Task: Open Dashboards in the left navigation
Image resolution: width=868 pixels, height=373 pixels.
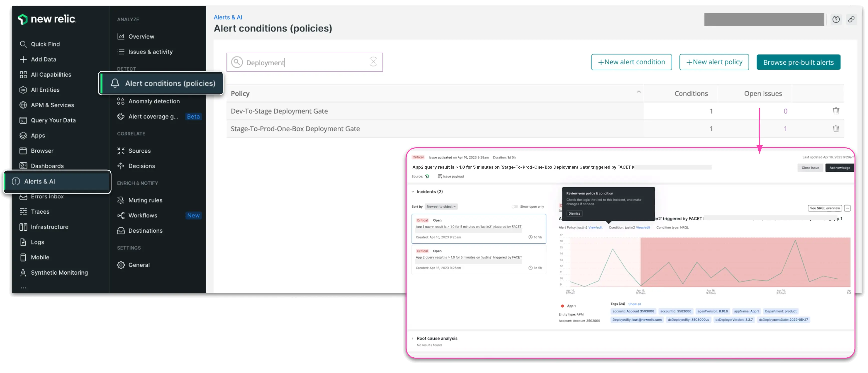Action: point(47,166)
